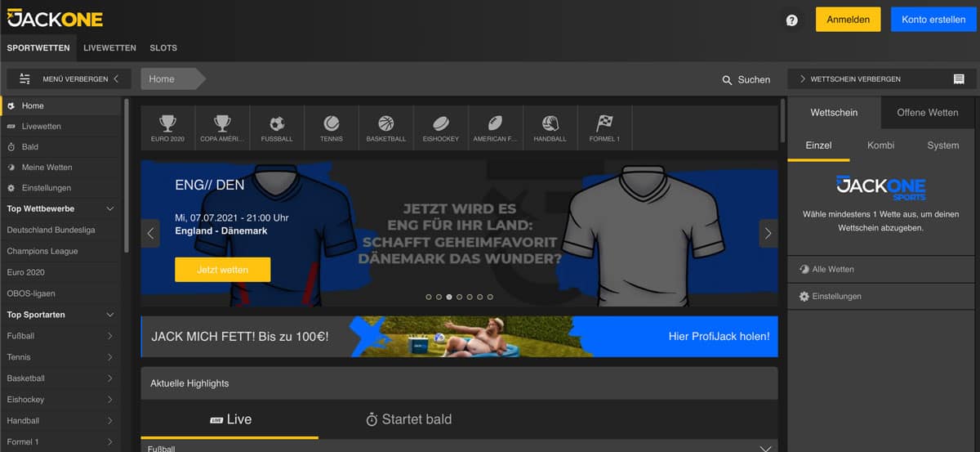Select the Kombi bet type tab

point(880,145)
